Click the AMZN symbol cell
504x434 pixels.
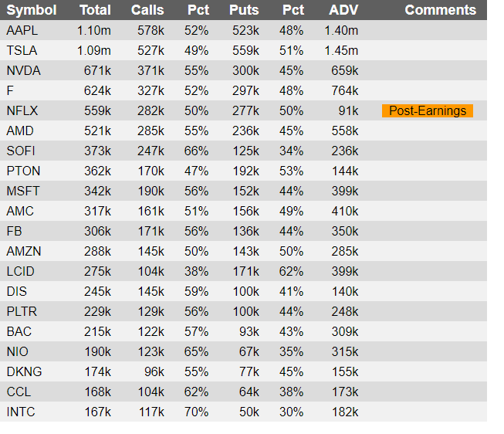pos(23,251)
